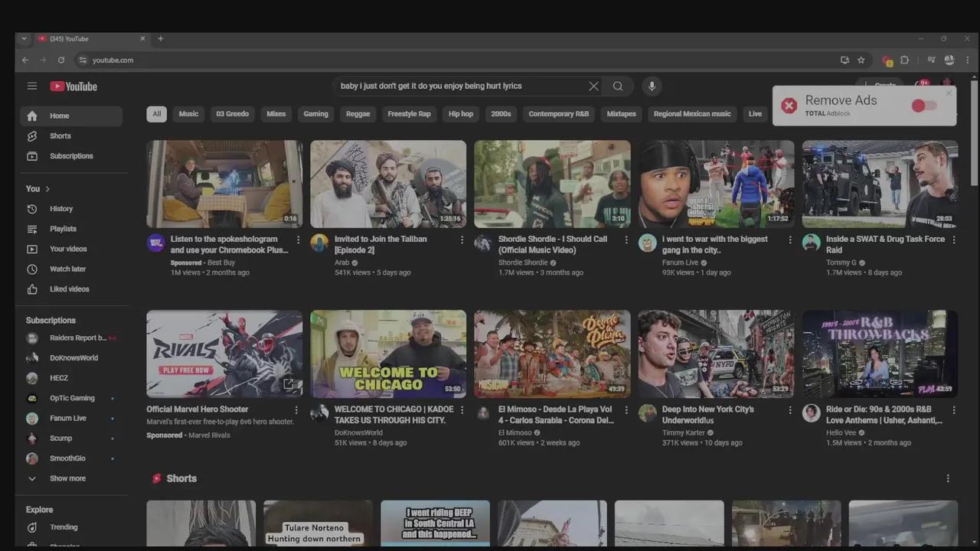
Task: Click the youtube.com address bar
Action: pyautogui.click(x=459, y=60)
